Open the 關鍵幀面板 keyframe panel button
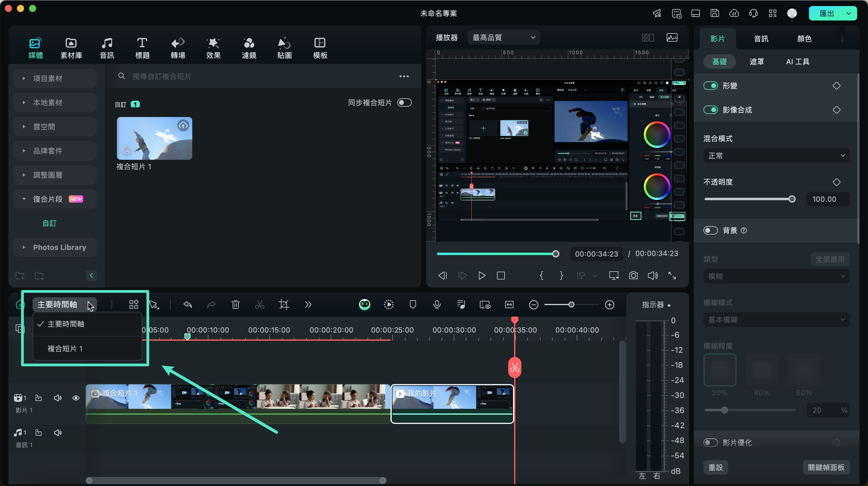 tap(826, 468)
